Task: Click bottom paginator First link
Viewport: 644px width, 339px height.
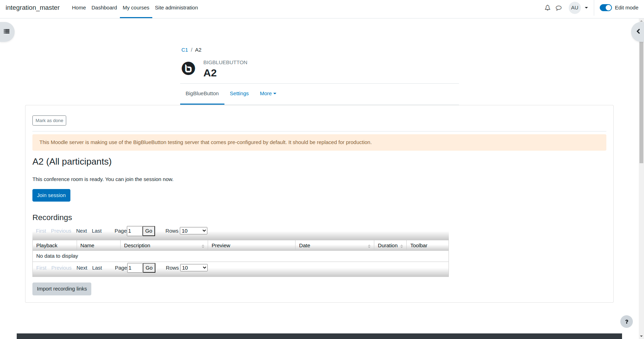Action: pyautogui.click(x=41, y=268)
